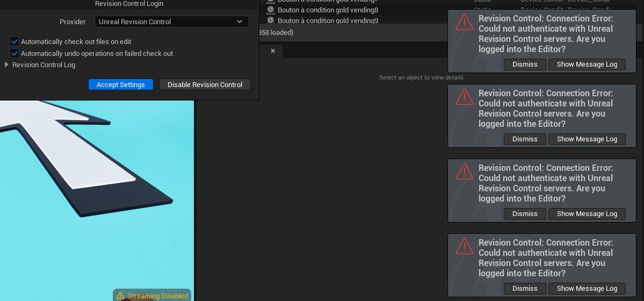Close the tab with the x button
The width and height of the screenshot is (644, 301).
[273, 51]
